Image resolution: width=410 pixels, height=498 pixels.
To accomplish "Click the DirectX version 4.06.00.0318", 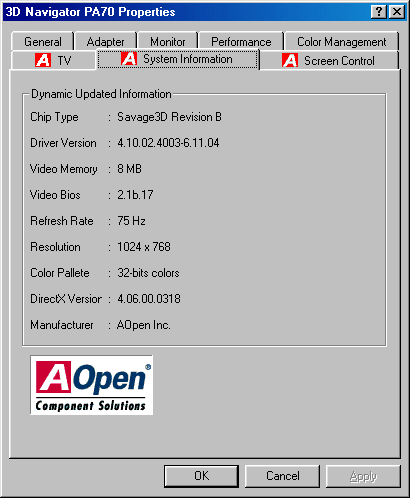I will (x=149, y=299).
